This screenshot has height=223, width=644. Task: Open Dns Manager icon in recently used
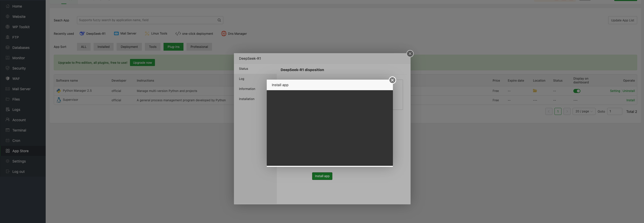224,34
